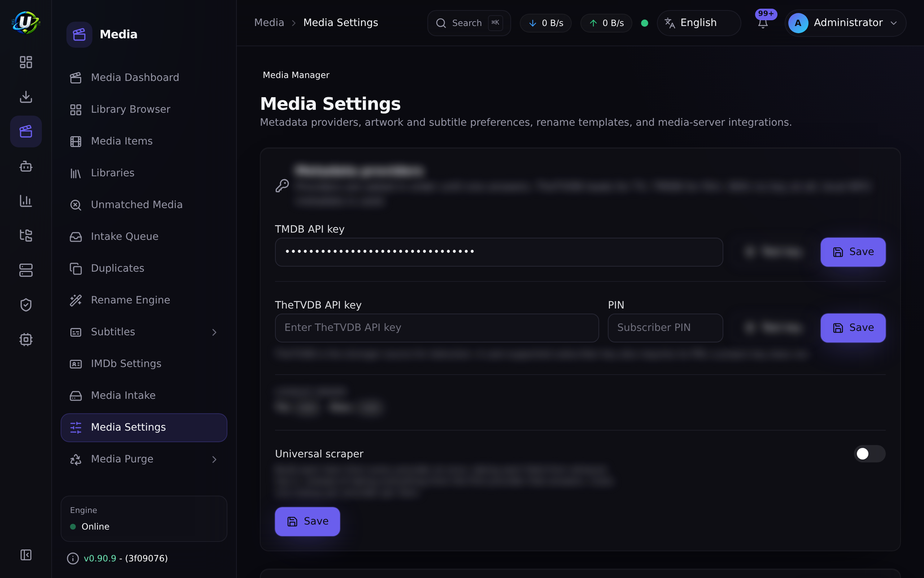Click Save below Universal scraper
924x578 pixels.
308,521
